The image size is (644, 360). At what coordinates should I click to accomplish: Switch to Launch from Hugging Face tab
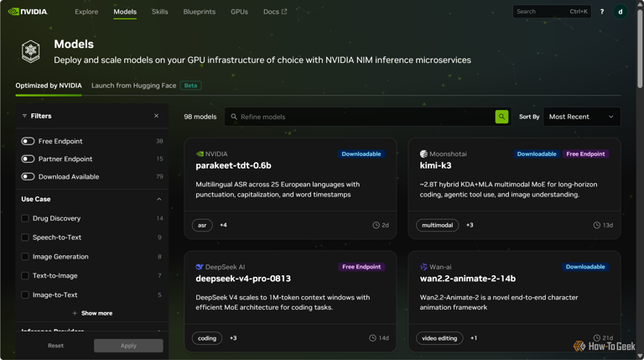pyautogui.click(x=133, y=86)
